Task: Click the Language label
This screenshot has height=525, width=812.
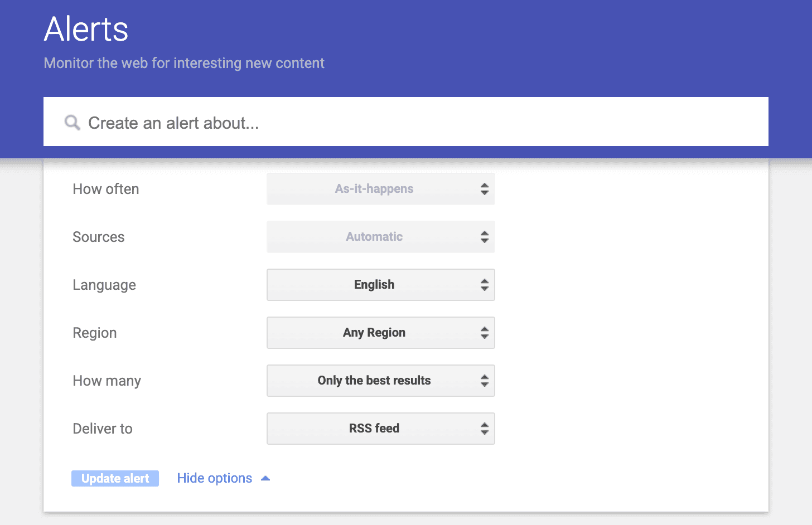Action: [104, 285]
